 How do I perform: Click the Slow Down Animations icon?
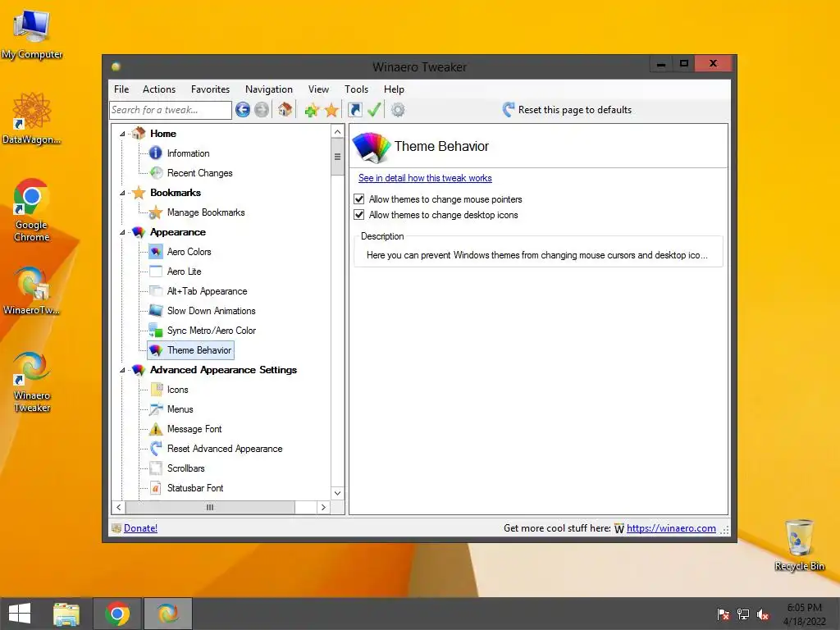tap(156, 311)
